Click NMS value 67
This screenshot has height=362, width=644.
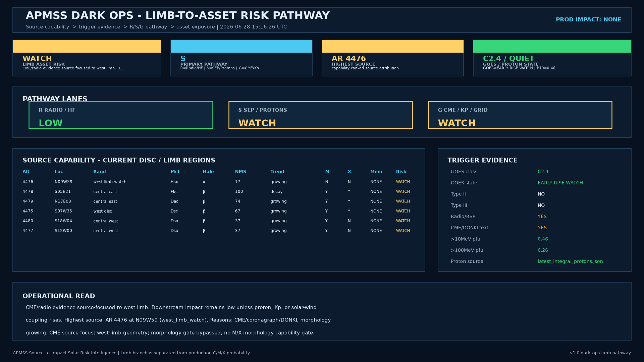(x=238, y=211)
